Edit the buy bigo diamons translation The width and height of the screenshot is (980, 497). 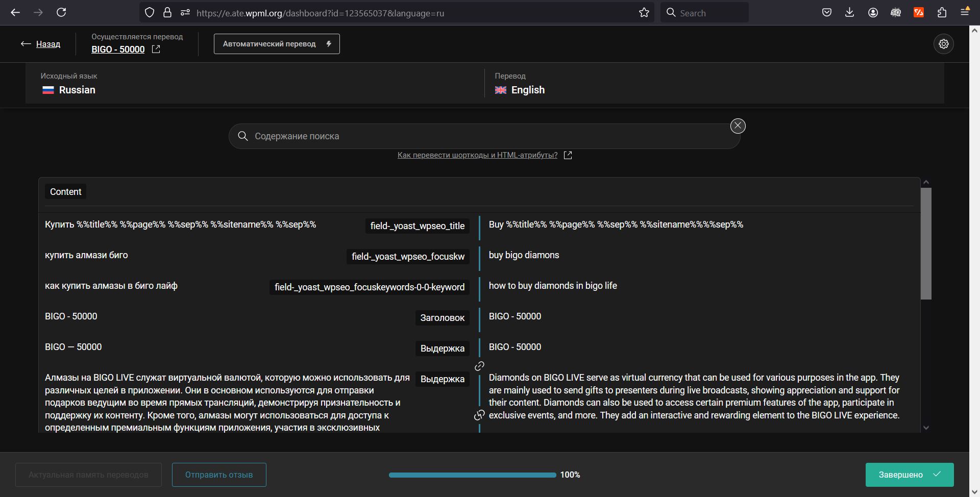[x=524, y=255]
